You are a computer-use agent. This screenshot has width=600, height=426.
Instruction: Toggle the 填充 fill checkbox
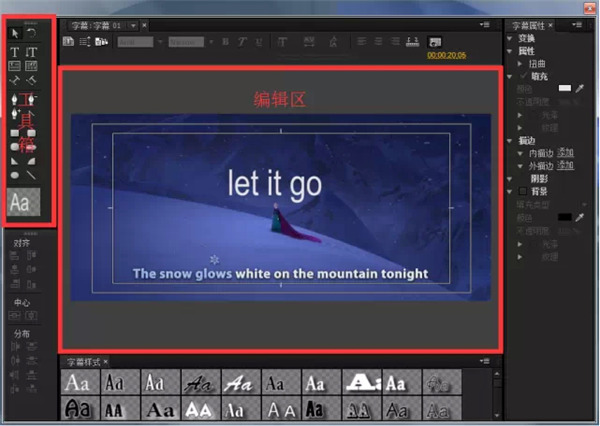(x=523, y=76)
